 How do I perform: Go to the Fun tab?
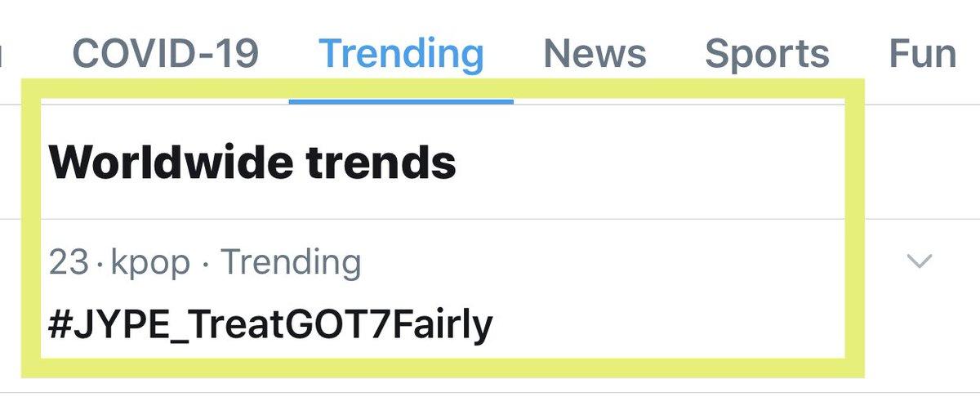[922, 54]
